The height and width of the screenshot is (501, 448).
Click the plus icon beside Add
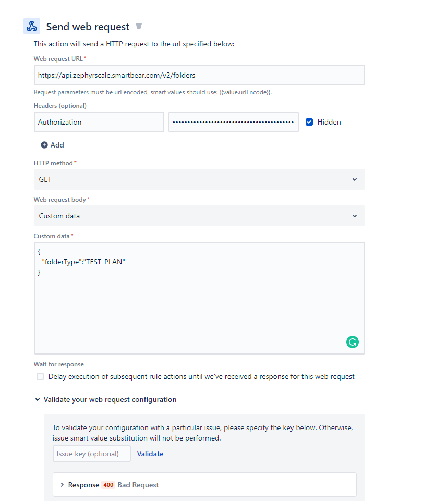click(44, 145)
